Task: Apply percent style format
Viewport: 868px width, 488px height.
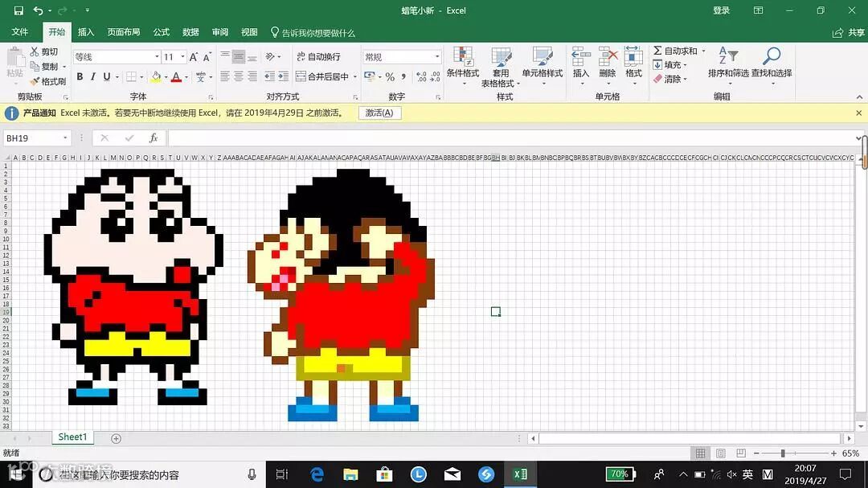Action: pyautogui.click(x=391, y=76)
